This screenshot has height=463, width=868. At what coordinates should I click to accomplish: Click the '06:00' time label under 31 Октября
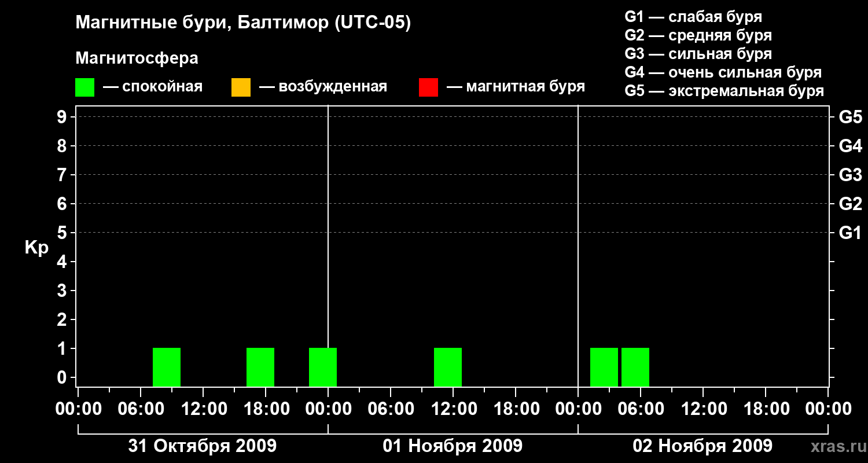coord(141,409)
